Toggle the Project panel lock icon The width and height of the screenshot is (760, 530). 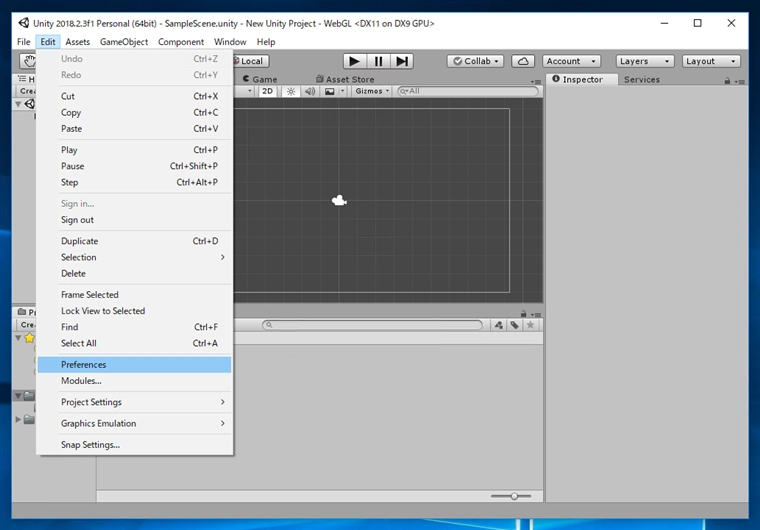coord(523,314)
